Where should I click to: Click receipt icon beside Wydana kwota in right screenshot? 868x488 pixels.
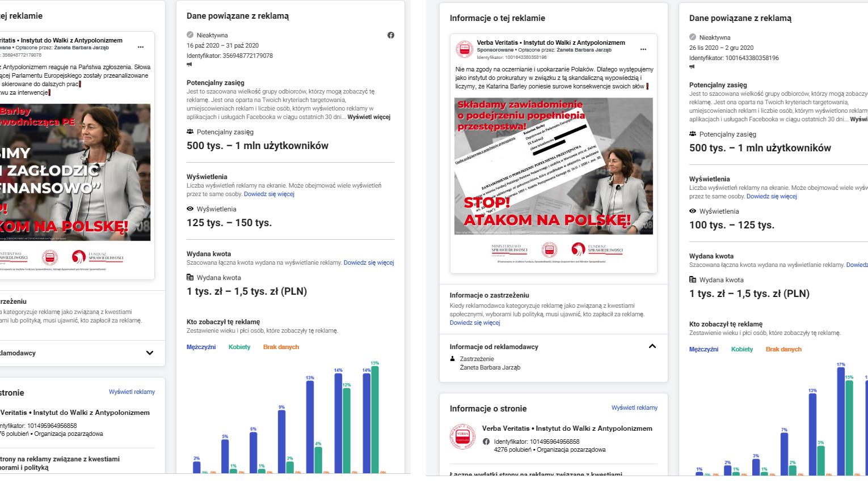[693, 279]
